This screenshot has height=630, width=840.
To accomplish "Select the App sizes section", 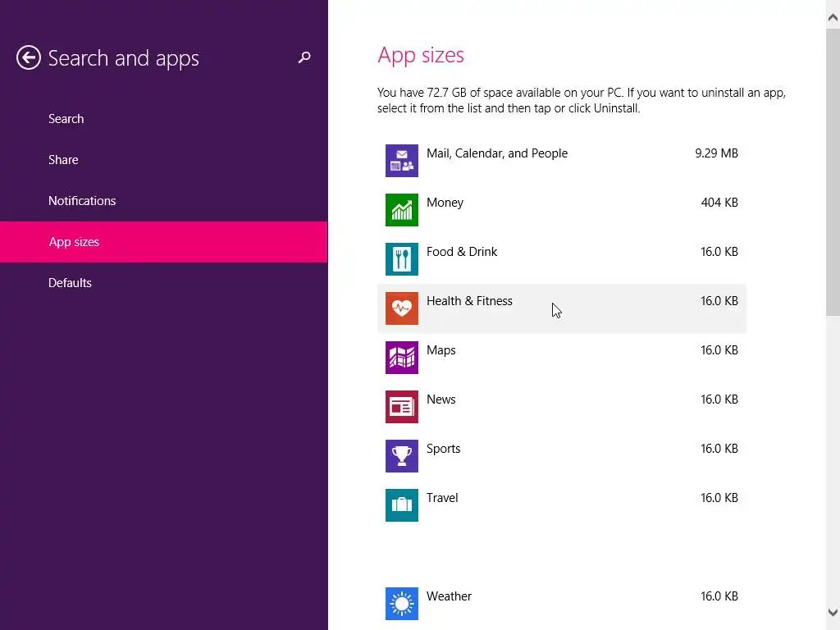I will (163, 242).
